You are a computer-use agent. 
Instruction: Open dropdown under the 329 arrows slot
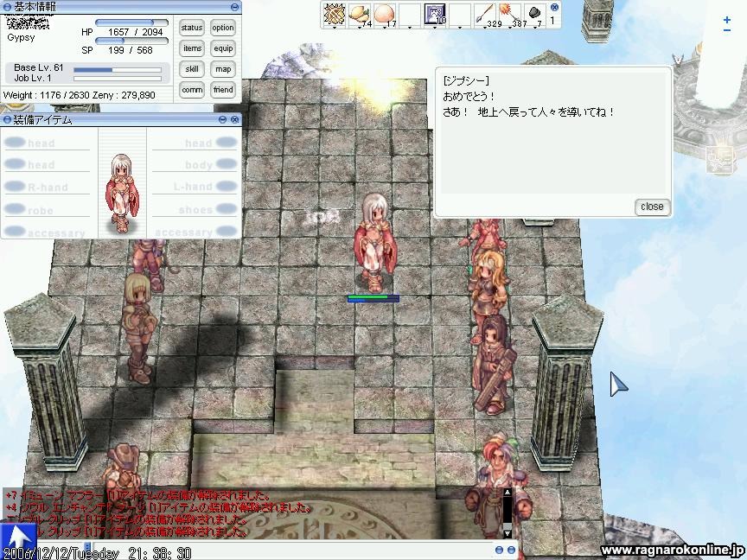(485, 28)
